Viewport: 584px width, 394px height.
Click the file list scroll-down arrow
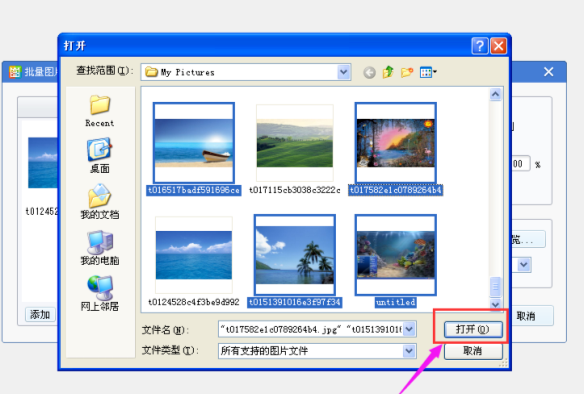pyautogui.click(x=495, y=304)
